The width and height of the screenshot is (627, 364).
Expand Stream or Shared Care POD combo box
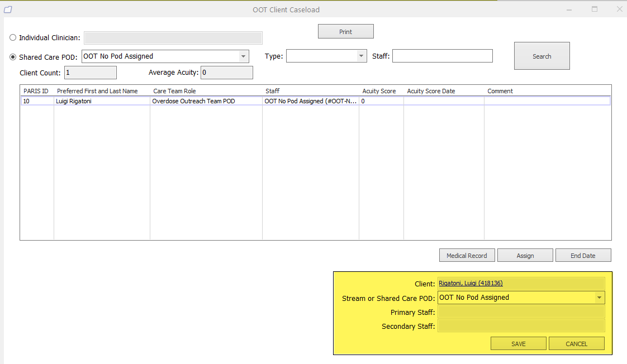[599, 298]
